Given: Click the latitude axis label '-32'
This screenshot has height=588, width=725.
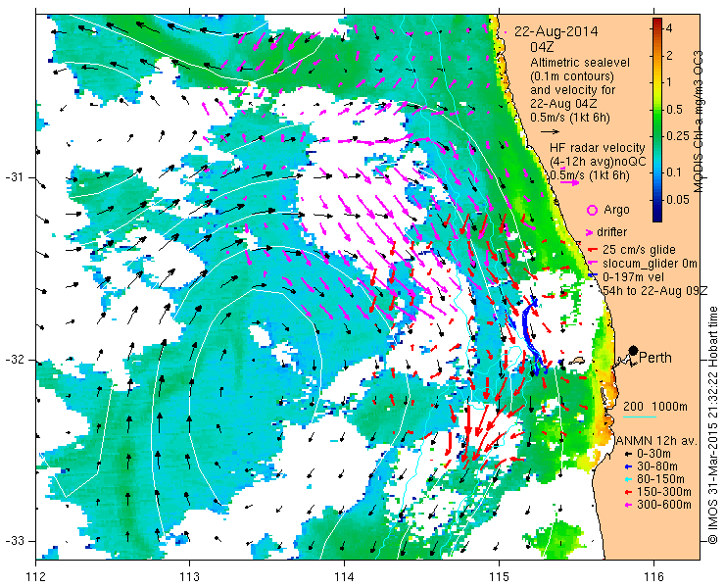Looking at the screenshot, I should coord(14,359).
